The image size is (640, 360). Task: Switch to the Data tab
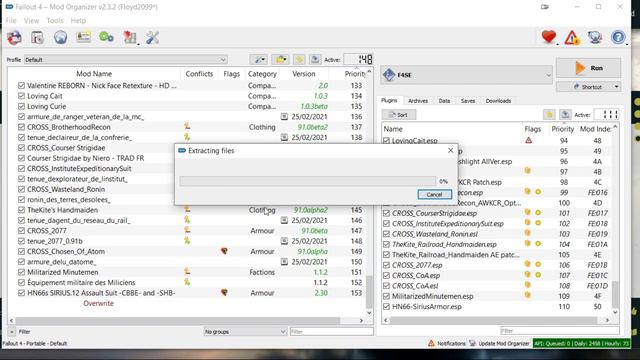[x=444, y=101]
